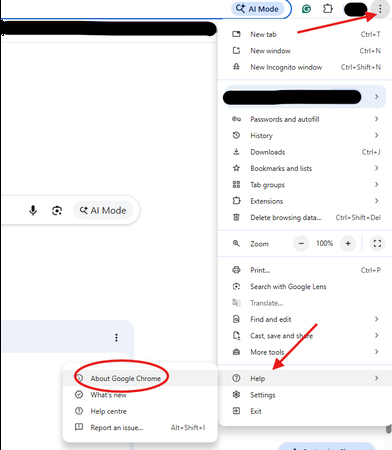Image resolution: width=392 pixels, height=450 pixels.
Task: Click the What's new badge icon
Action: click(79, 395)
